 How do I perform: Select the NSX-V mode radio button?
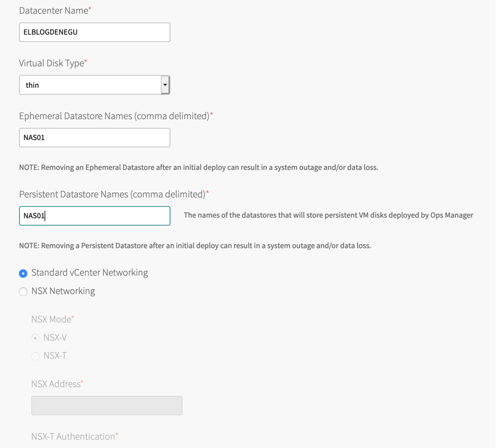35,338
